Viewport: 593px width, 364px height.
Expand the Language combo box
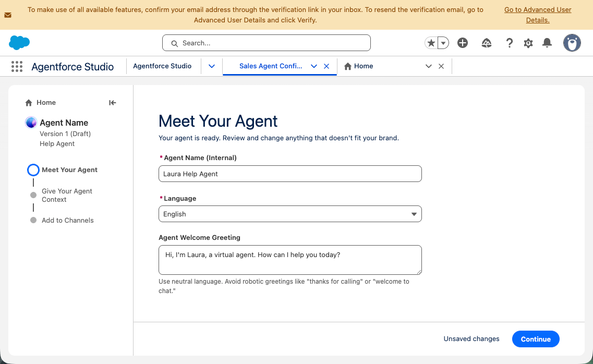(x=290, y=214)
